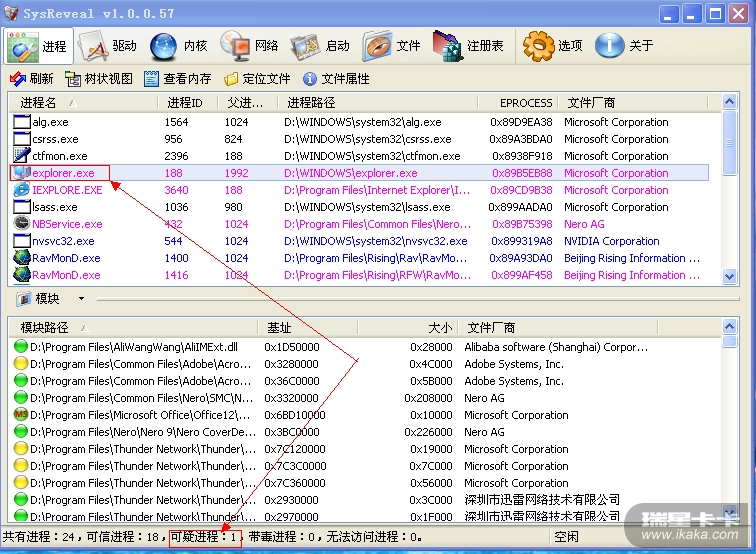Sort by 进程路径 column header
Image resolution: width=756 pixels, height=554 pixels.
pos(377,103)
